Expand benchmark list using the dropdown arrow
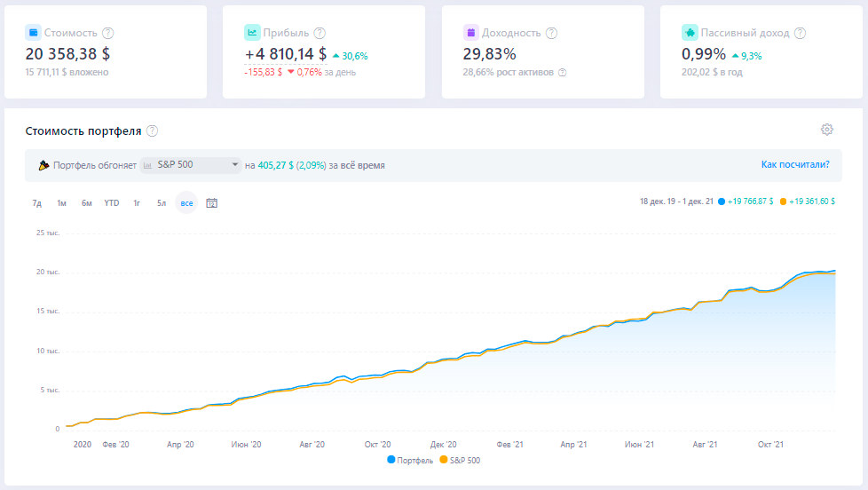The width and height of the screenshot is (868, 490). pos(235,165)
